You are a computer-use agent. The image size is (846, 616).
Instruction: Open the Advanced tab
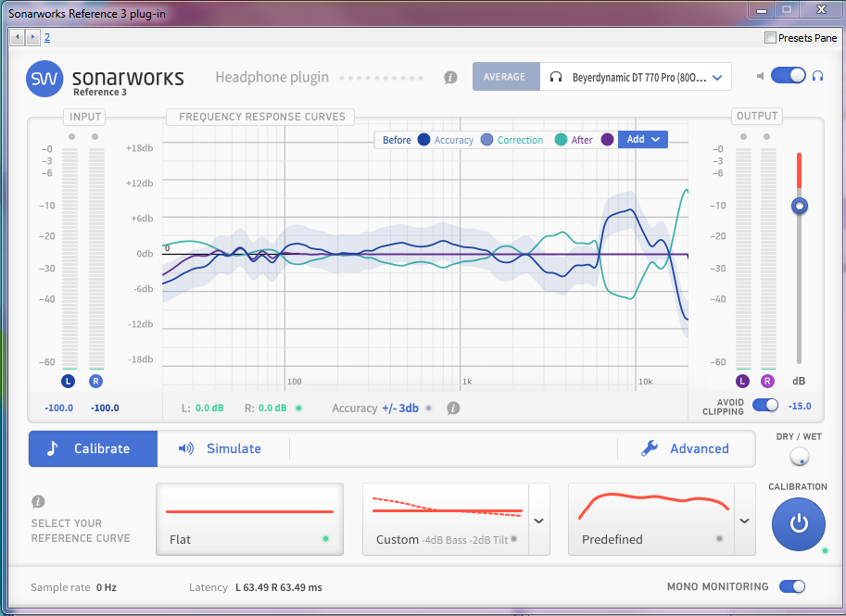pyautogui.click(x=686, y=448)
